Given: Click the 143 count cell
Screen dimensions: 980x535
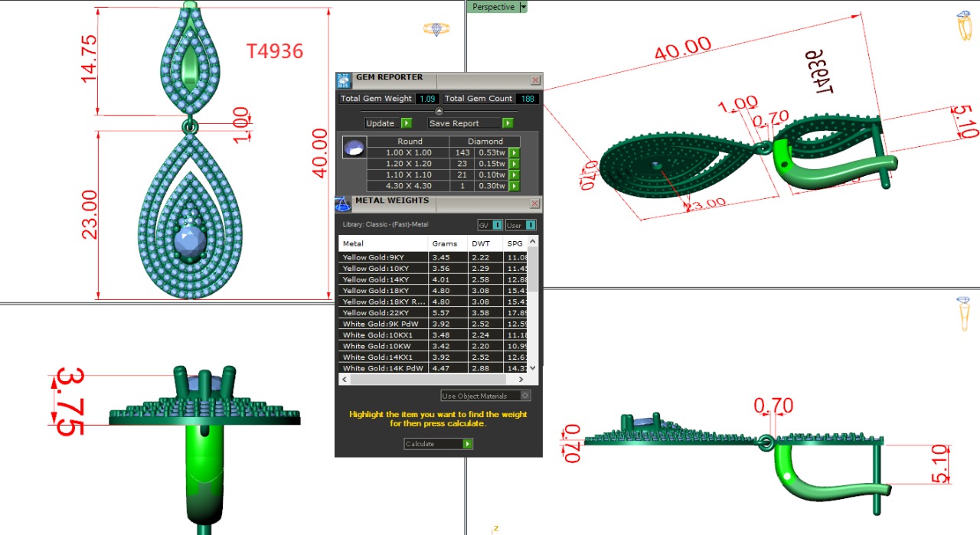Looking at the screenshot, I should [463, 152].
